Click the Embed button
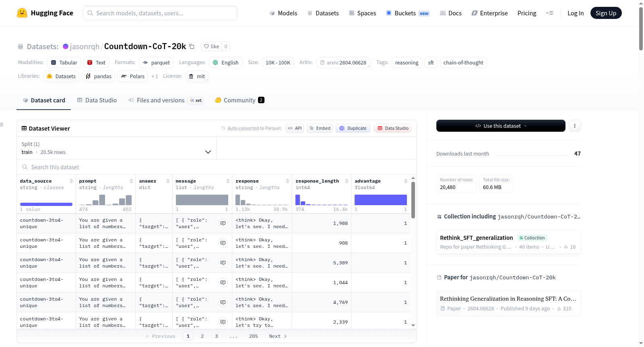 [320, 128]
